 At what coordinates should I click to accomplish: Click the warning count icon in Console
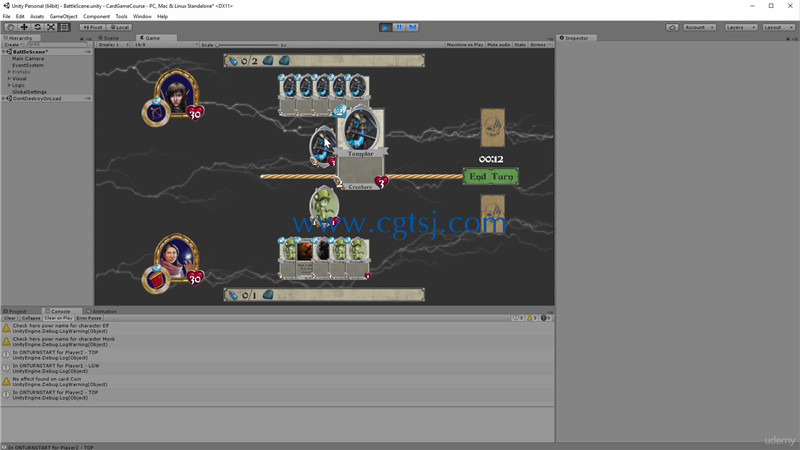532,318
